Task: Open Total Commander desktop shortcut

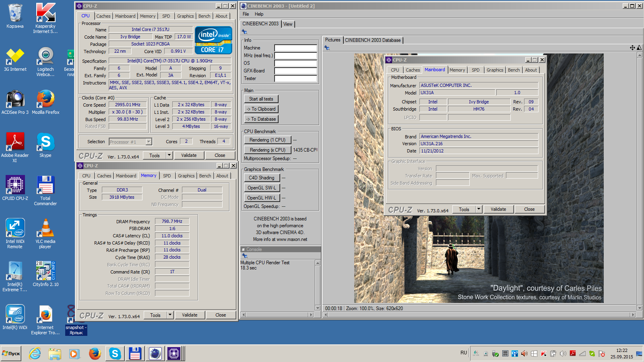Action: tap(45, 191)
